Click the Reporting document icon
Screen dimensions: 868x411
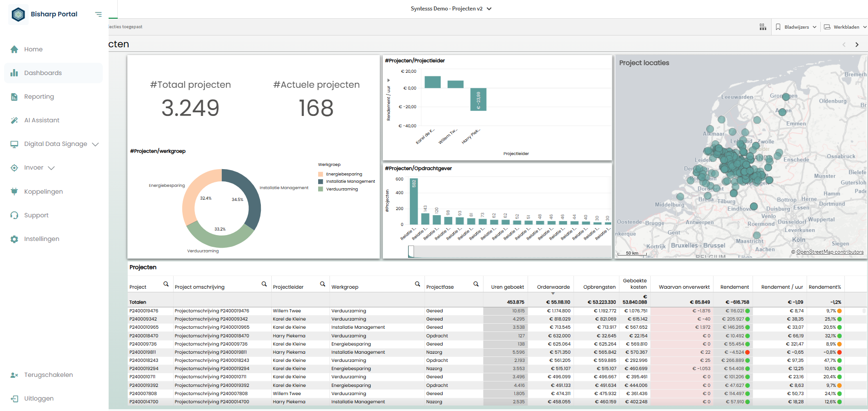click(15, 96)
